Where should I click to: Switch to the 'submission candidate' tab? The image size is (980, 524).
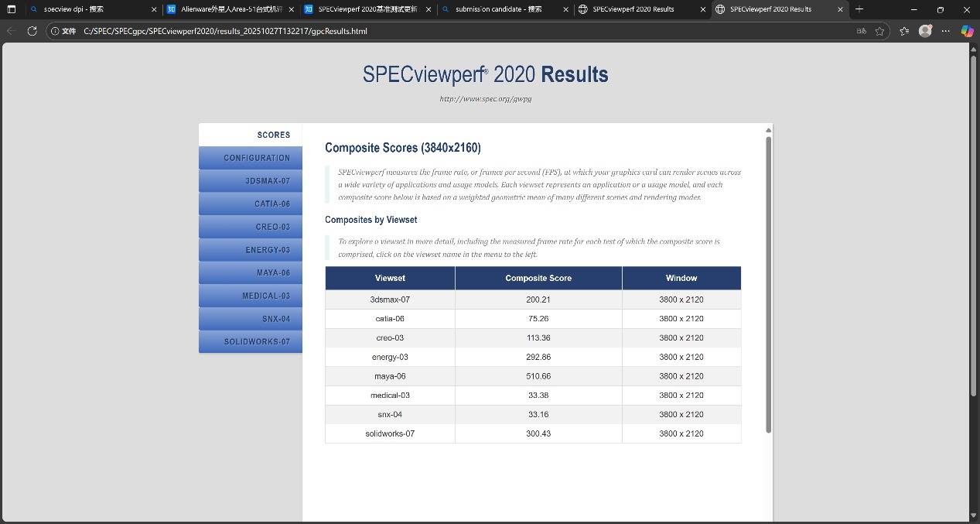(x=498, y=9)
